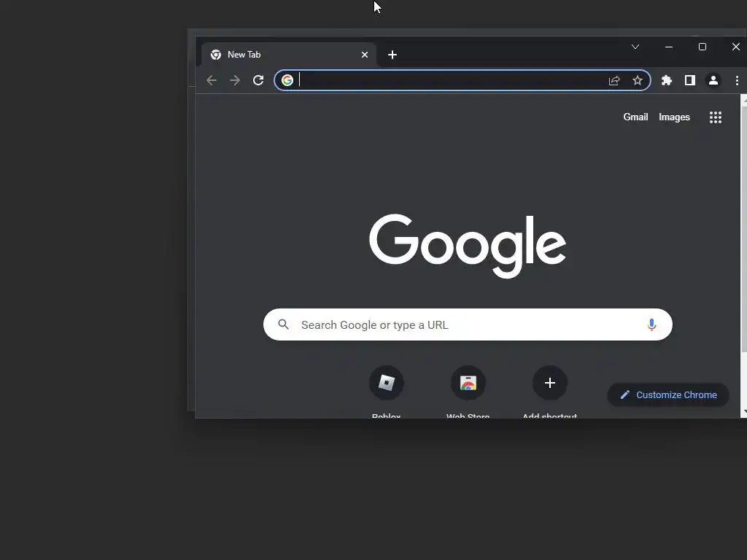
Task: Select the New Tab tab
Action: point(289,55)
